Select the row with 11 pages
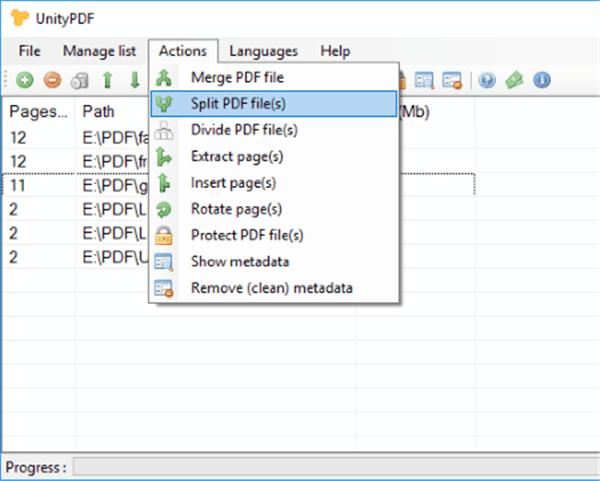The height and width of the screenshot is (481, 600). click(239, 185)
